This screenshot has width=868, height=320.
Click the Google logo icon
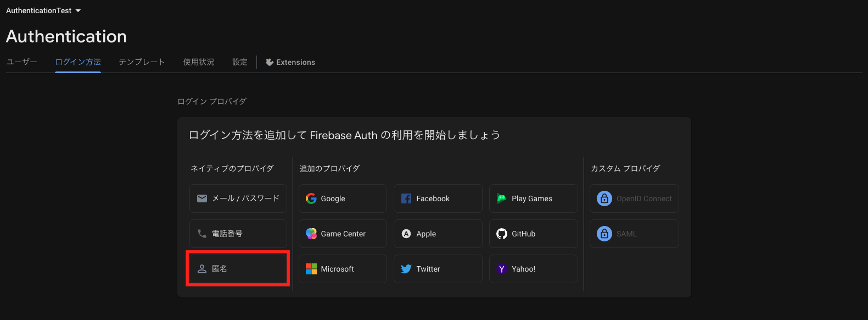tap(311, 198)
